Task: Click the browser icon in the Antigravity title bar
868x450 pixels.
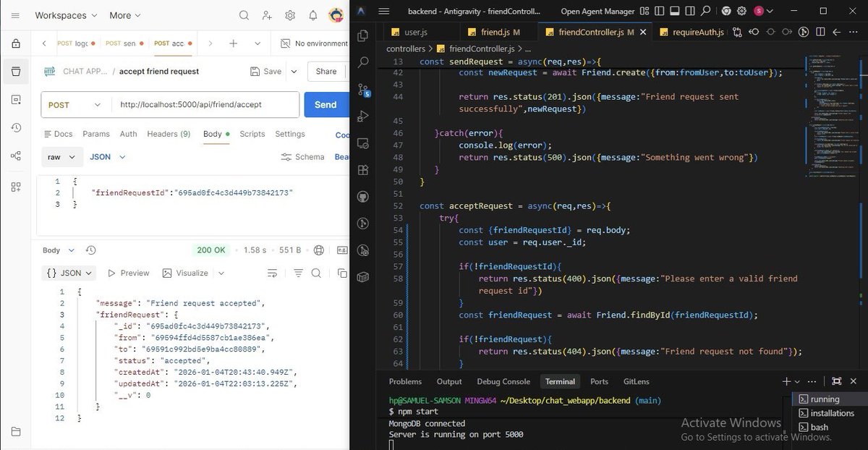Action: pos(726,11)
